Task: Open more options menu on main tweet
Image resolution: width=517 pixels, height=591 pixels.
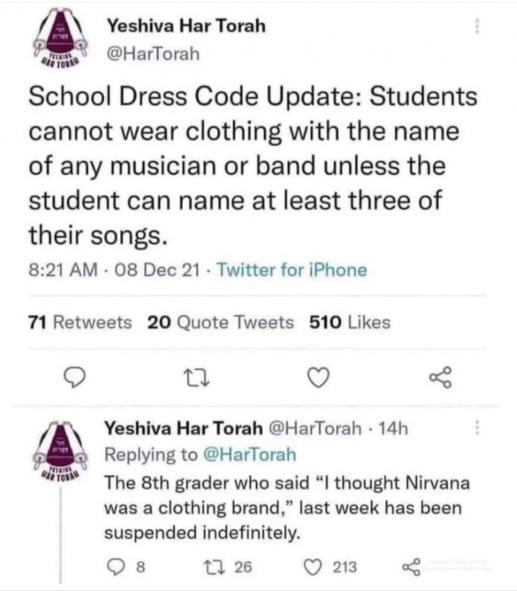Action: coord(477,26)
